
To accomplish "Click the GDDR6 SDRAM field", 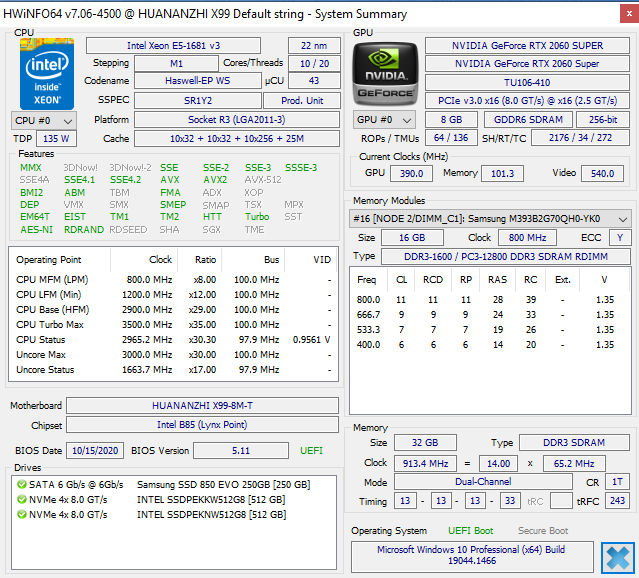I will click(x=528, y=120).
